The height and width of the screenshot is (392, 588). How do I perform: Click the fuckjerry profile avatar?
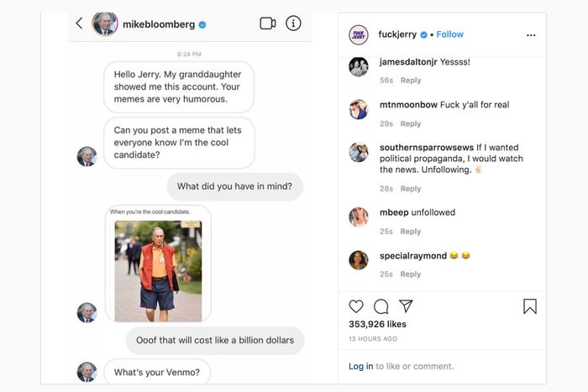pyautogui.click(x=359, y=34)
